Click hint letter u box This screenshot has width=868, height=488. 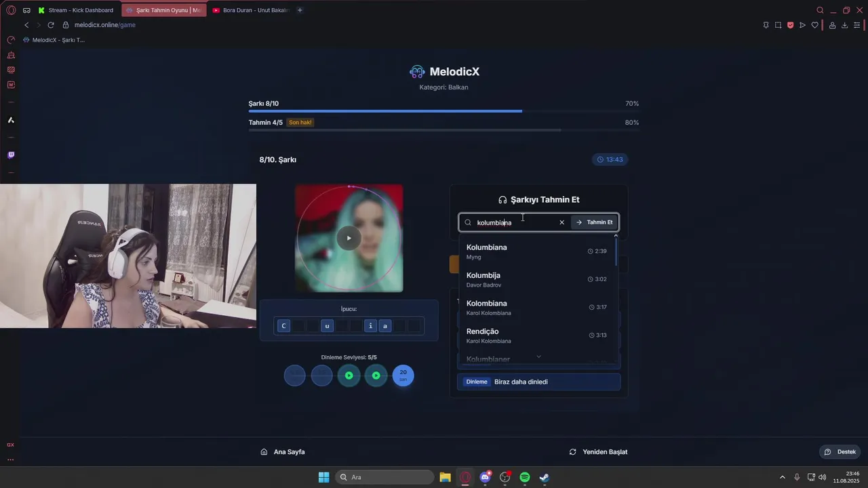point(327,326)
